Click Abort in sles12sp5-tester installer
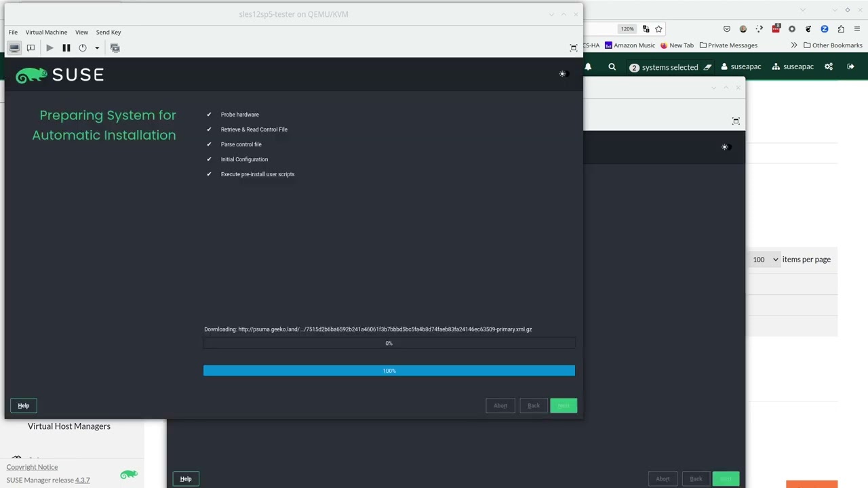Image resolution: width=868 pixels, height=488 pixels. coord(500,405)
